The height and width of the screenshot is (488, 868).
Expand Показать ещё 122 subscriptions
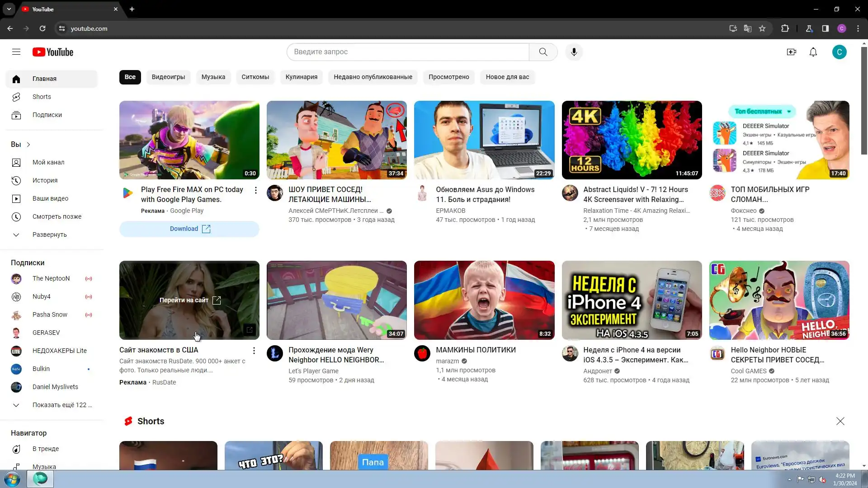point(61,405)
